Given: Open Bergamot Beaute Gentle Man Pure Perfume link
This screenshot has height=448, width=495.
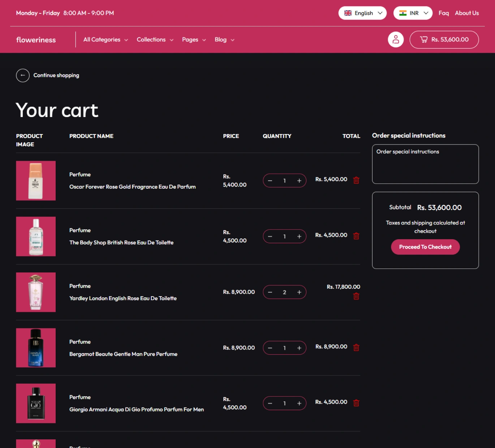Looking at the screenshot, I should pyautogui.click(x=123, y=354).
